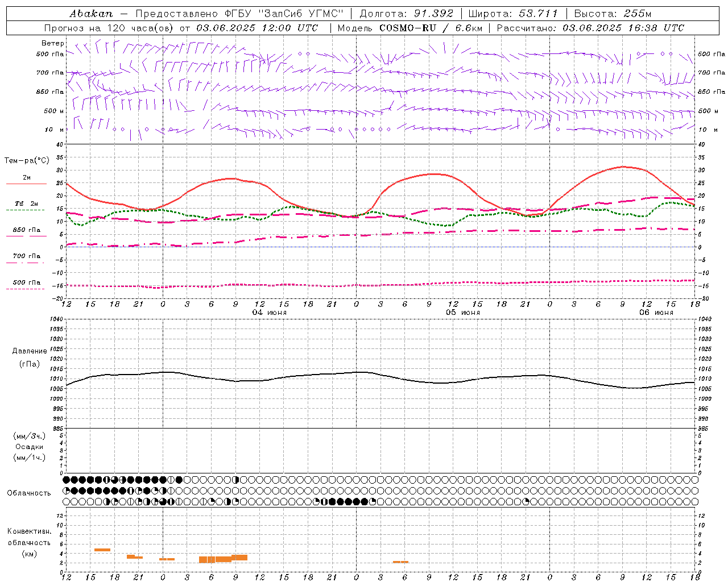Click the highest orange convective cloud bar
The width and height of the screenshot is (728, 582).
102,550
